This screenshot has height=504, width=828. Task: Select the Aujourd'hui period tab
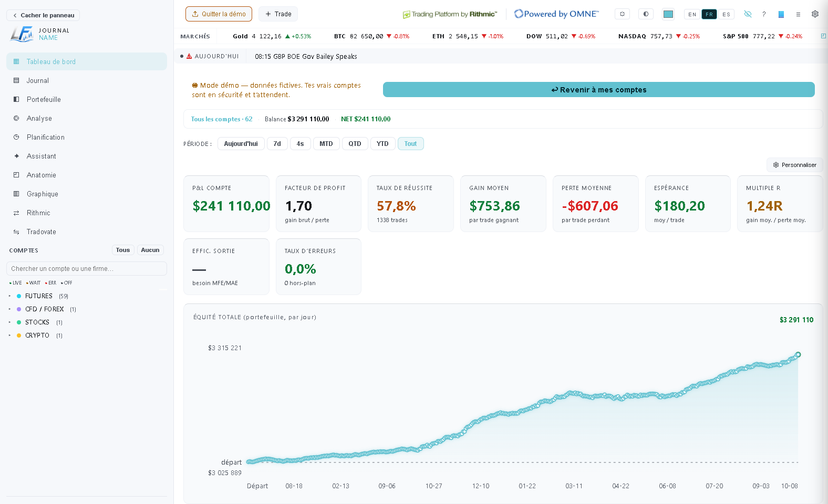pyautogui.click(x=241, y=144)
